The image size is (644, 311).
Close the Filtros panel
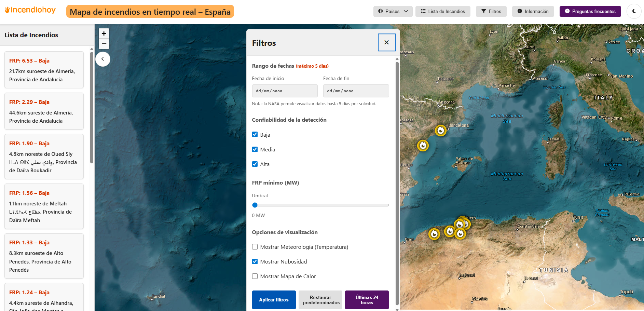[386, 42]
